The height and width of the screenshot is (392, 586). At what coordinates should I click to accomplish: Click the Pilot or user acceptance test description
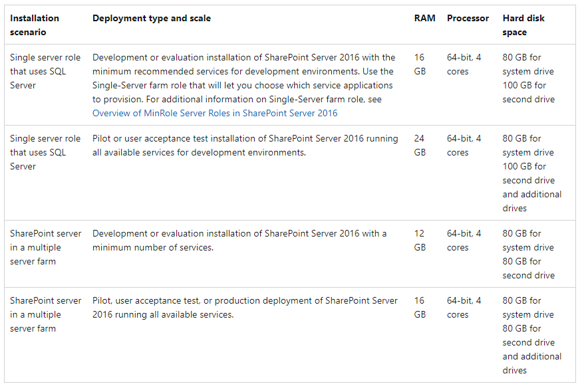click(x=245, y=146)
